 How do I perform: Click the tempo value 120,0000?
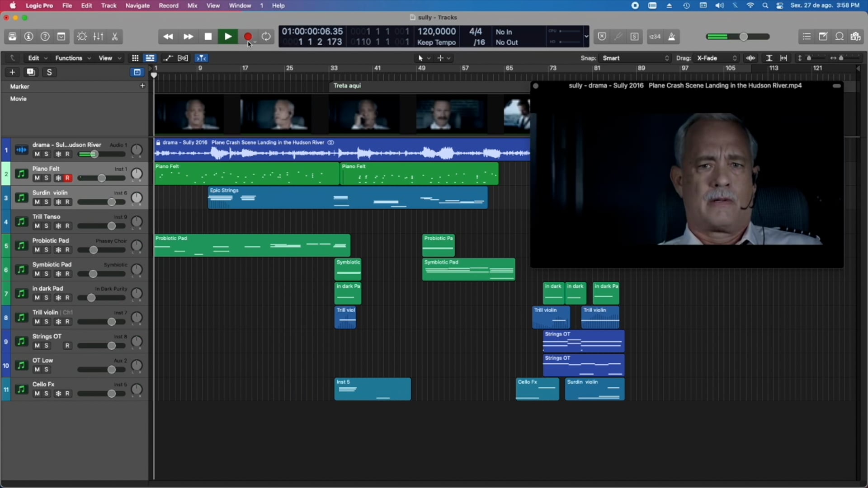point(436,31)
